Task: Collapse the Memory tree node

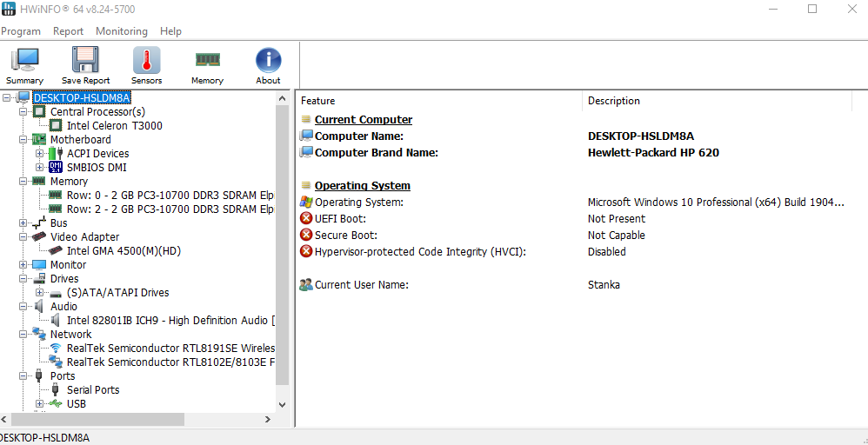Action: [x=23, y=182]
